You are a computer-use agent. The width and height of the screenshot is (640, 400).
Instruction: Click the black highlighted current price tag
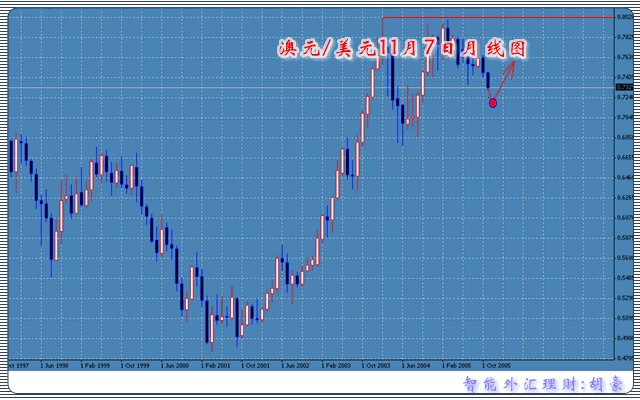point(624,87)
